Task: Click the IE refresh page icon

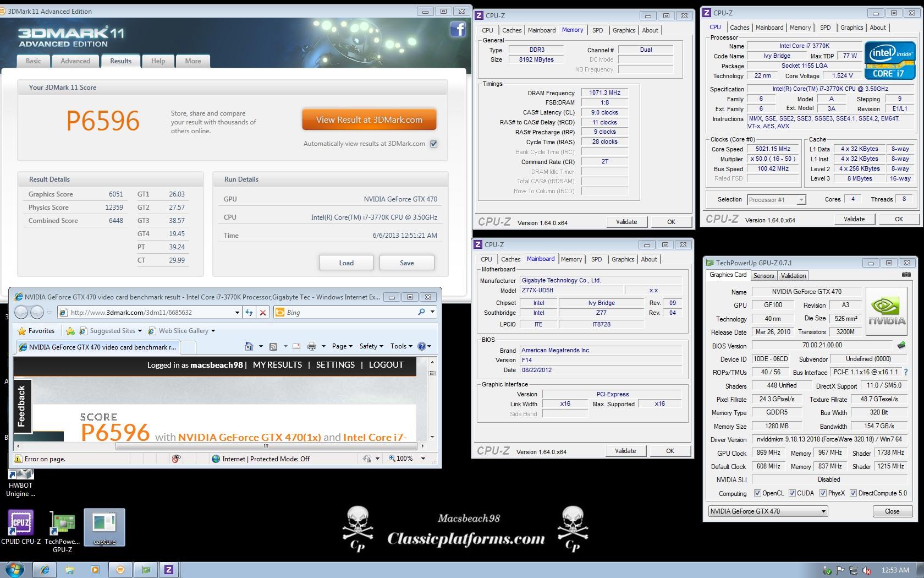Action: pyautogui.click(x=249, y=312)
